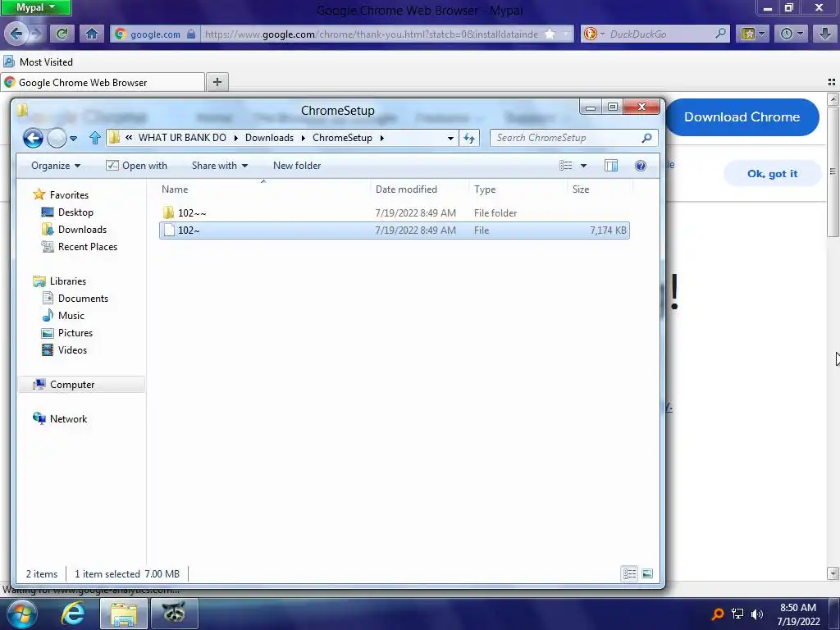Open Most Visited bookmarks item
The image size is (840, 630).
coord(38,62)
